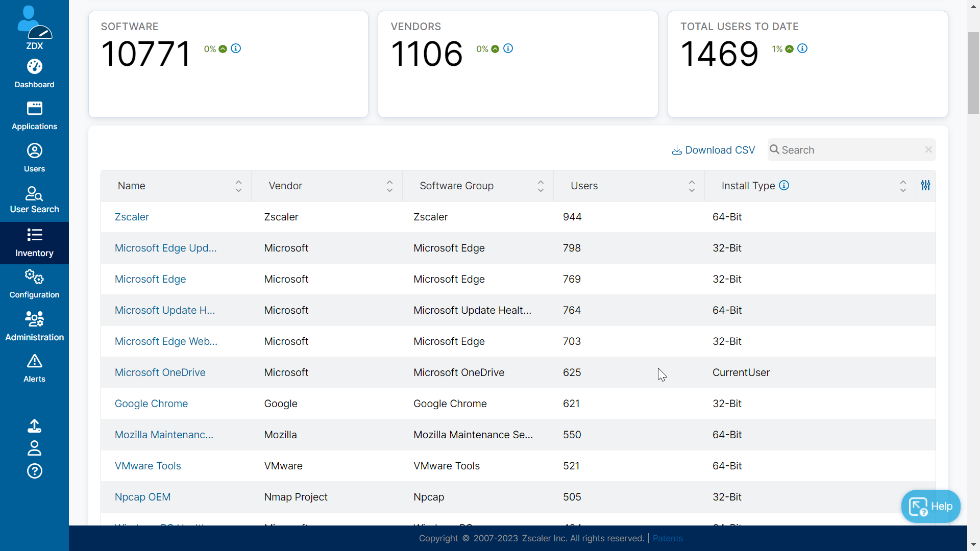Screen dimensions: 980x551
Task: Select the Inventory menu item
Action: [x=34, y=243]
